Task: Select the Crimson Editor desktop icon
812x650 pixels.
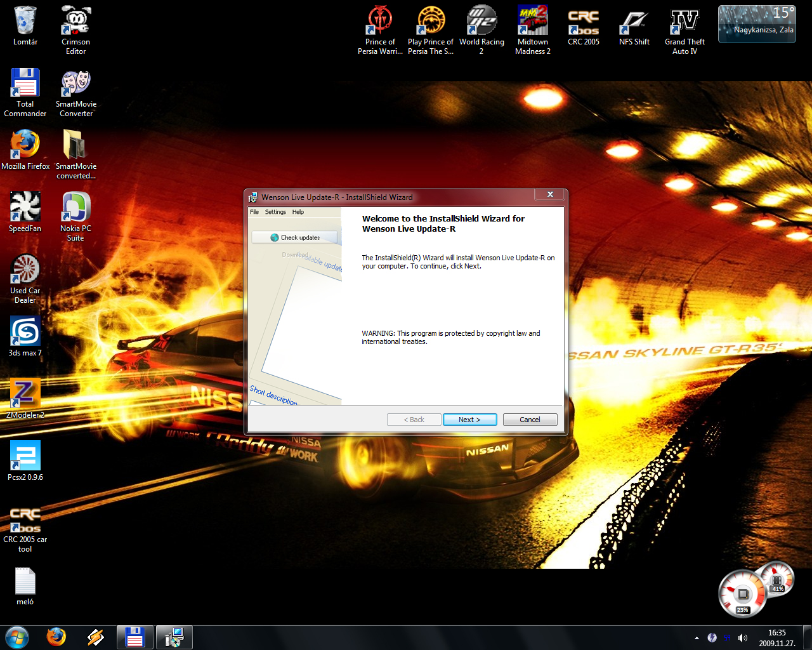Action: click(x=75, y=30)
